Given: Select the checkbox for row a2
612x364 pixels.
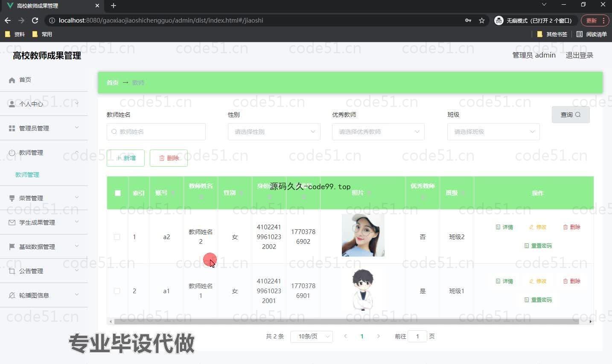Looking at the screenshot, I should tap(117, 237).
